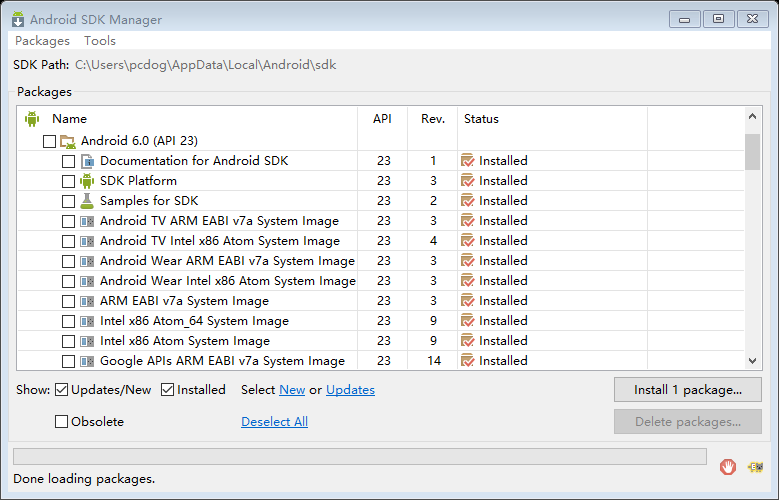Click the Install 1 package button
Screen dimensions: 779x500
coord(688,390)
